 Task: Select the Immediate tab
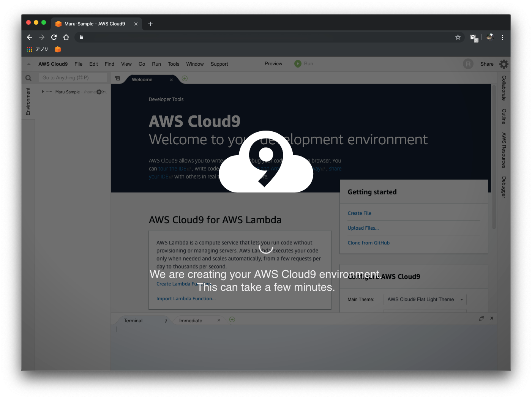[x=191, y=321]
